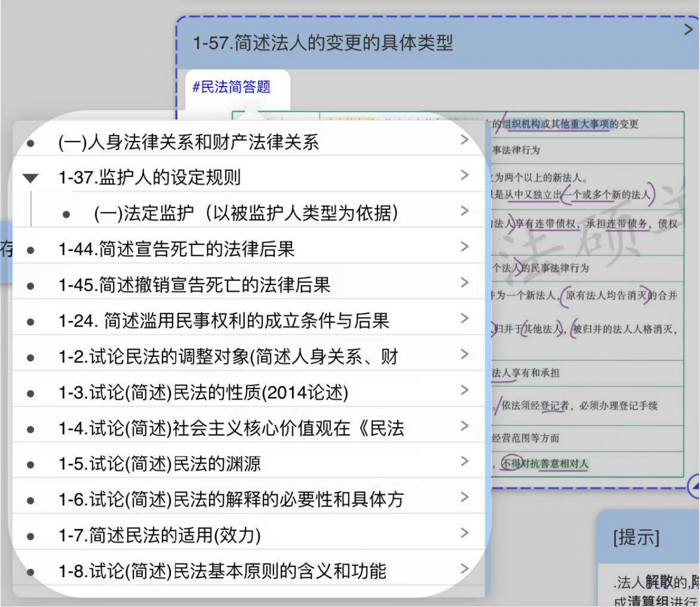Open the [提示] card
Viewport: 700px width, 607px height.
[636, 537]
